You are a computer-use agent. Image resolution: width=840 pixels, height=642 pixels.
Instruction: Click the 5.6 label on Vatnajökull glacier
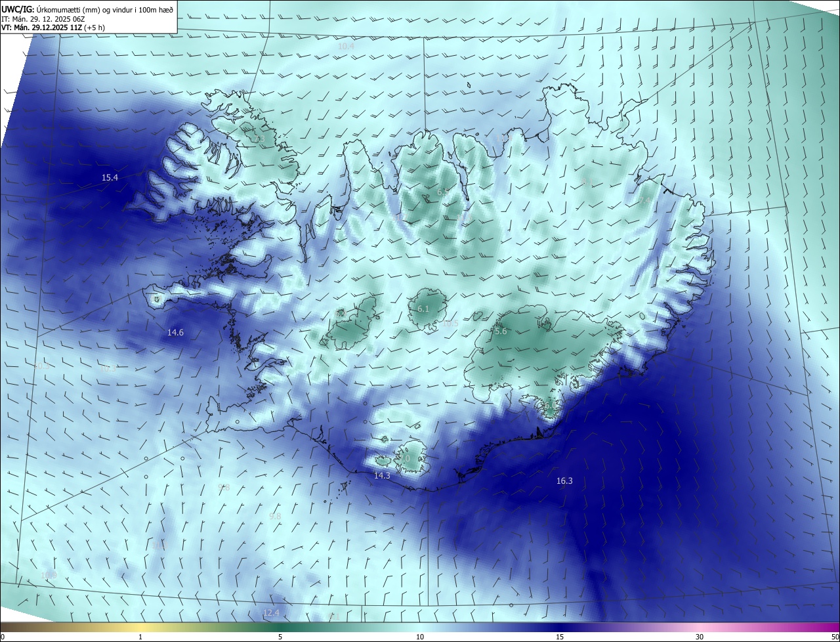coord(501,332)
